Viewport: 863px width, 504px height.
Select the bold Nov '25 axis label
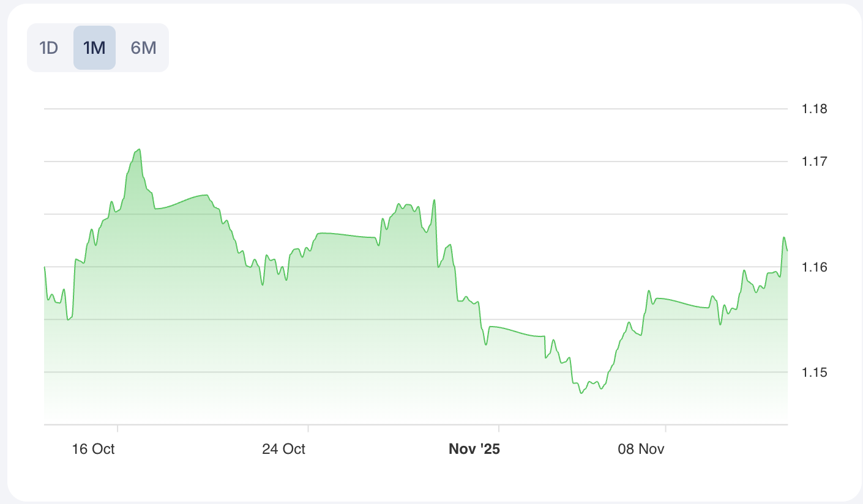tap(474, 449)
